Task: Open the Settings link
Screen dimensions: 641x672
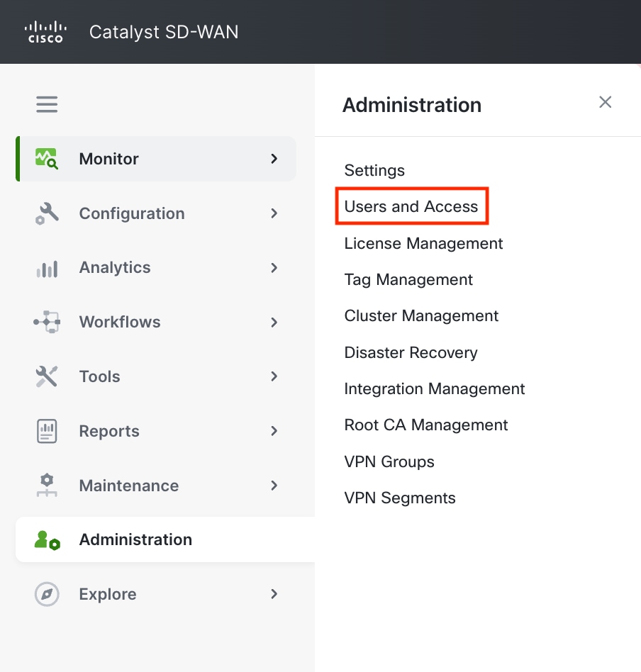Action: (374, 170)
